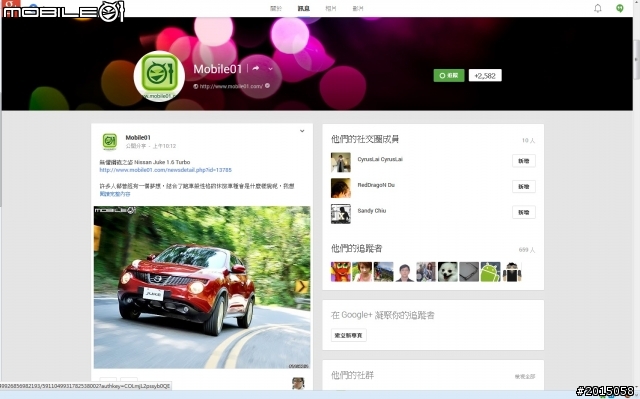Click the share arrow beside Mobile01 title
Image resolution: width=640 pixels, height=399 pixels.
256,68
